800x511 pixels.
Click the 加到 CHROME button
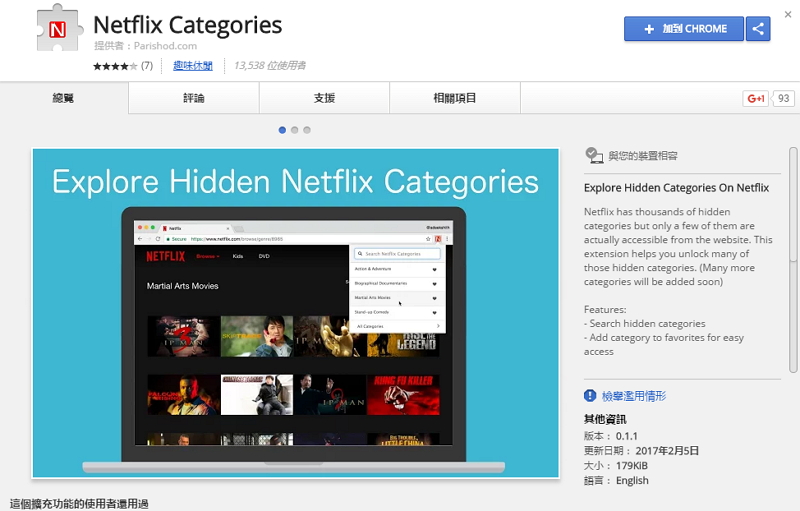[x=684, y=29]
